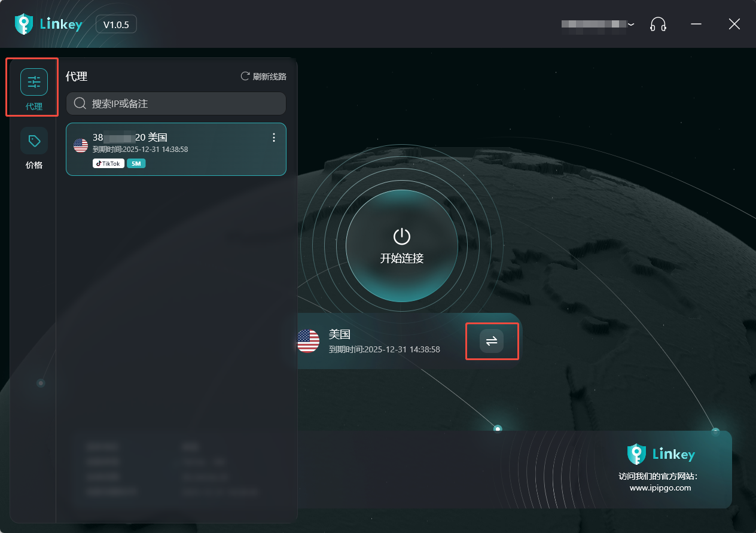Click the US flag icon in the proxy list
The width and height of the screenshot is (756, 533).
click(x=80, y=145)
